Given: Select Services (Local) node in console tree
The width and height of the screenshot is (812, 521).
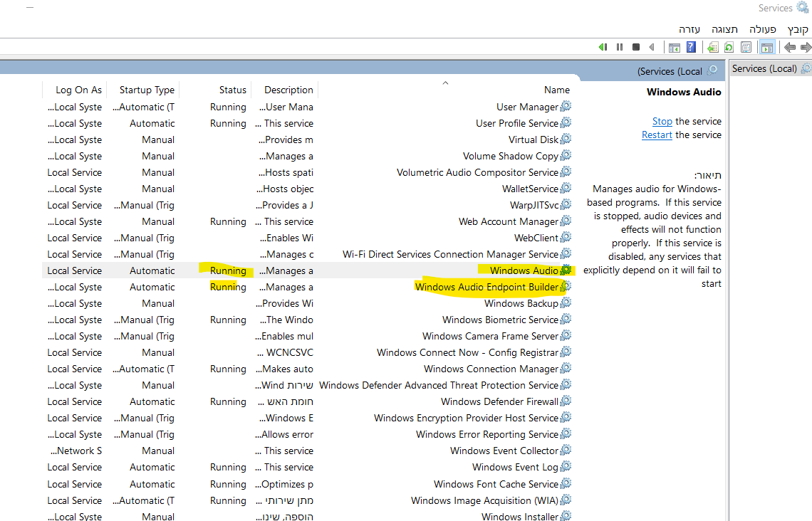Looking at the screenshot, I should coord(764,68).
